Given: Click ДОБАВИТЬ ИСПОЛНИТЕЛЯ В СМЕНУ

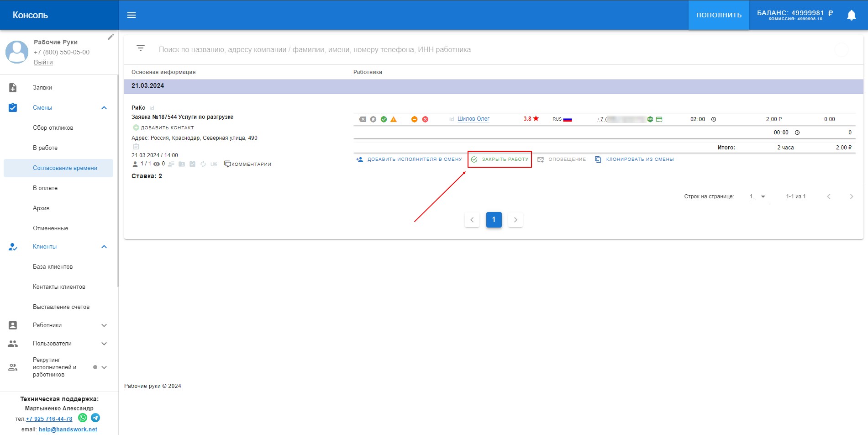Looking at the screenshot, I should [x=409, y=159].
